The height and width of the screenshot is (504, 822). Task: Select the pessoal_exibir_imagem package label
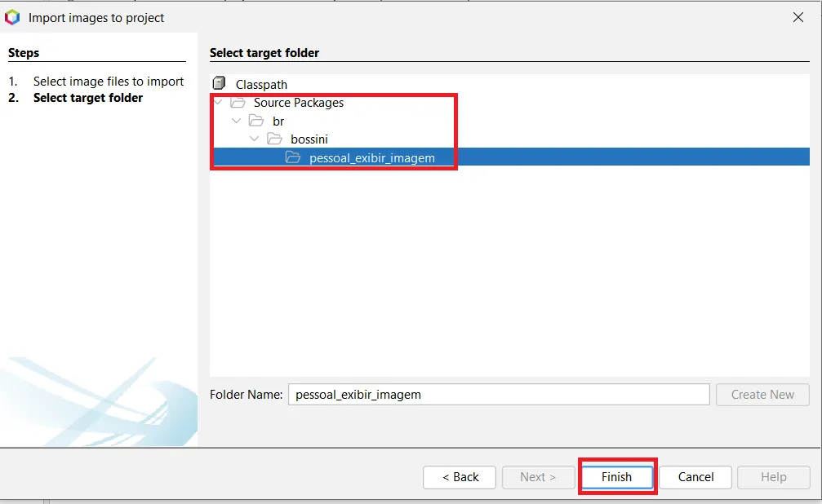[x=372, y=157]
